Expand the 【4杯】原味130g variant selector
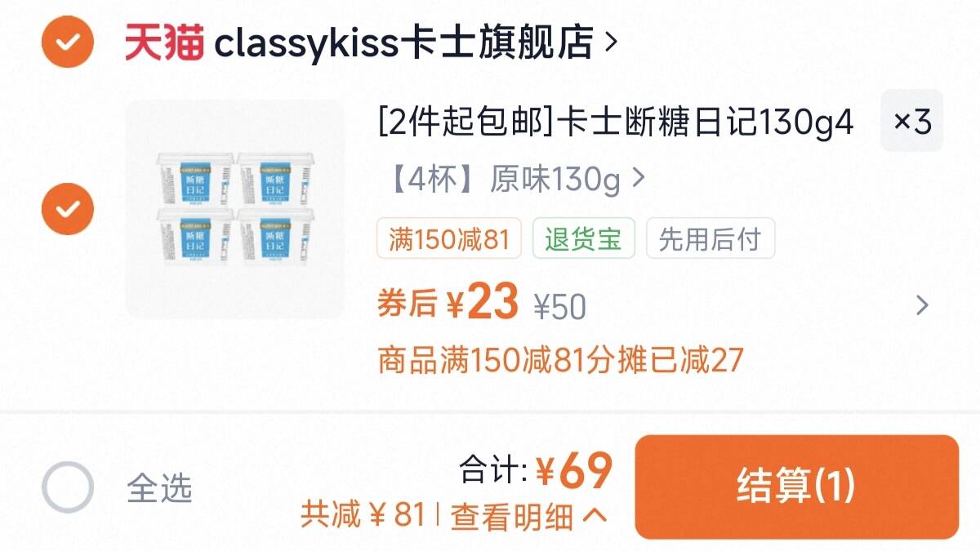This screenshot has width=980, height=551. pyautogui.click(x=512, y=179)
